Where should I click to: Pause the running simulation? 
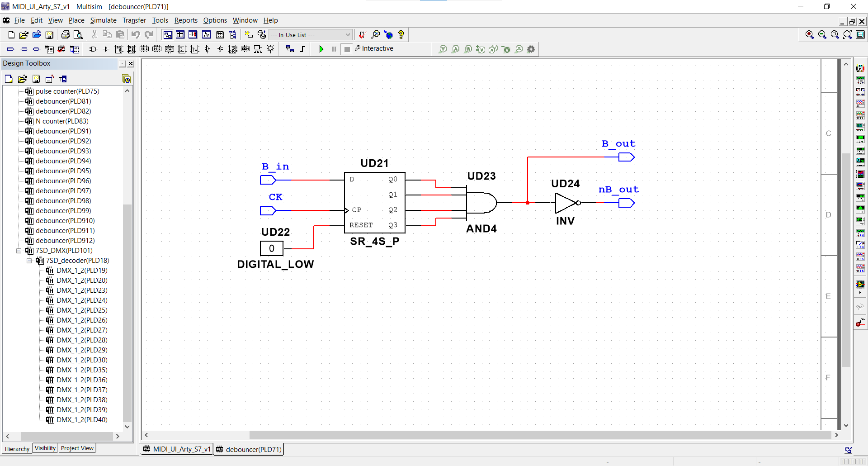334,49
